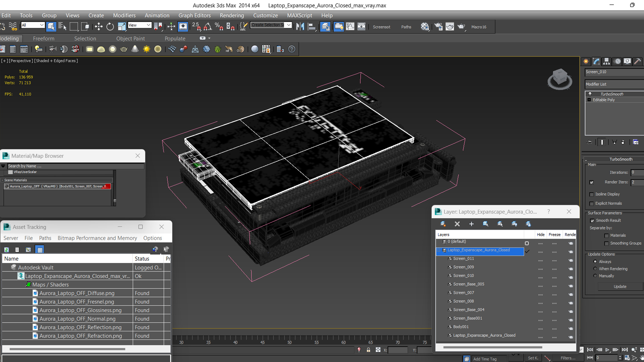Open Create Selection Set dropdown
This screenshot has height=362, width=644.
click(271, 25)
